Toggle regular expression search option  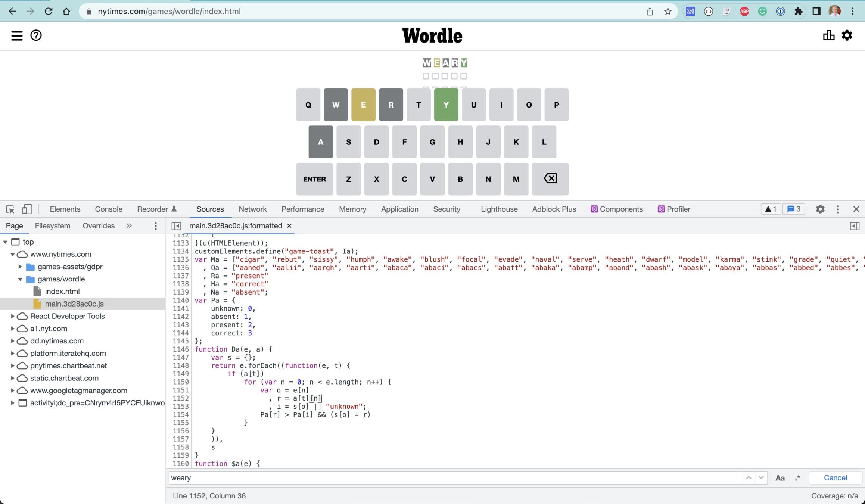tap(797, 478)
